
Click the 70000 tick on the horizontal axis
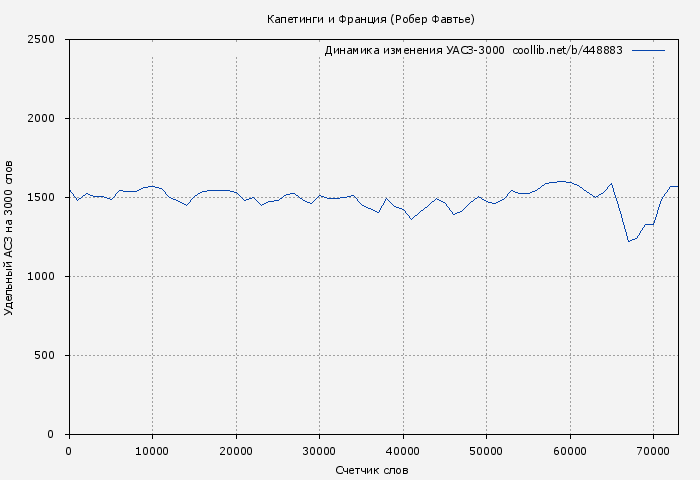(x=653, y=451)
